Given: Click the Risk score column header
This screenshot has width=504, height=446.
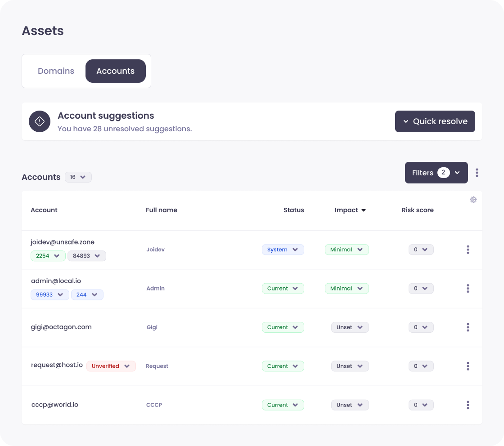Looking at the screenshot, I should point(418,210).
